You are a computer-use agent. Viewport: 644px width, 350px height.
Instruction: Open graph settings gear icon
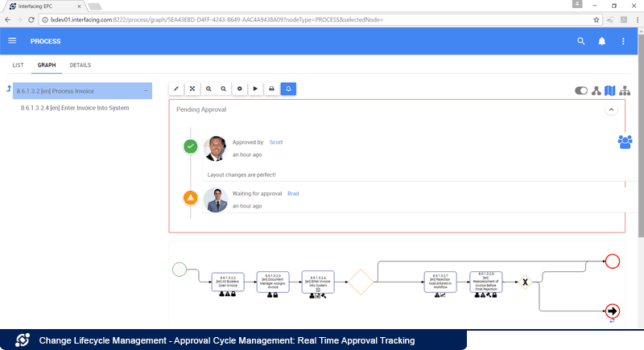click(x=239, y=89)
